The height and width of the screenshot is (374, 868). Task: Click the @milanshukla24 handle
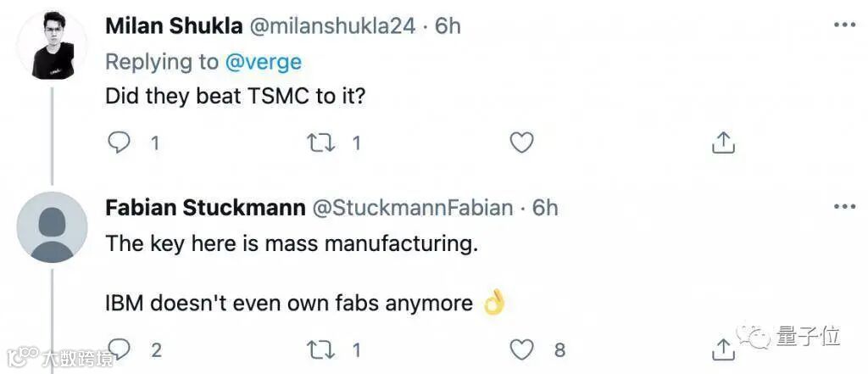pyautogui.click(x=333, y=26)
